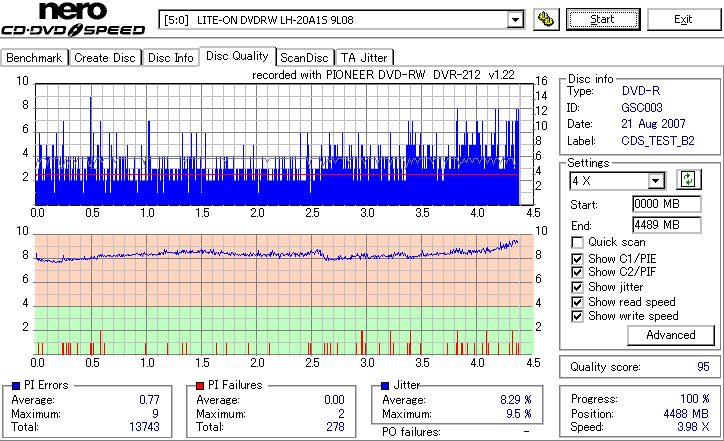
Task: Toggle Show C1/PIE checkbox
Action: 577,259
